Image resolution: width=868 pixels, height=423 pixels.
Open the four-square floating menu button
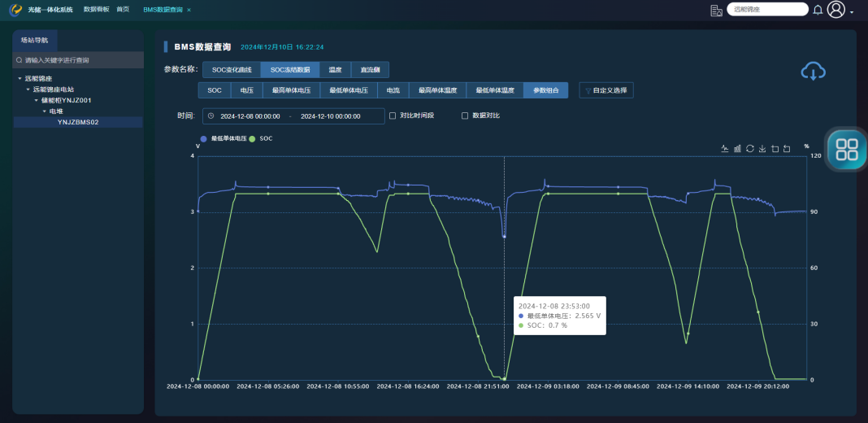click(847, 149)
